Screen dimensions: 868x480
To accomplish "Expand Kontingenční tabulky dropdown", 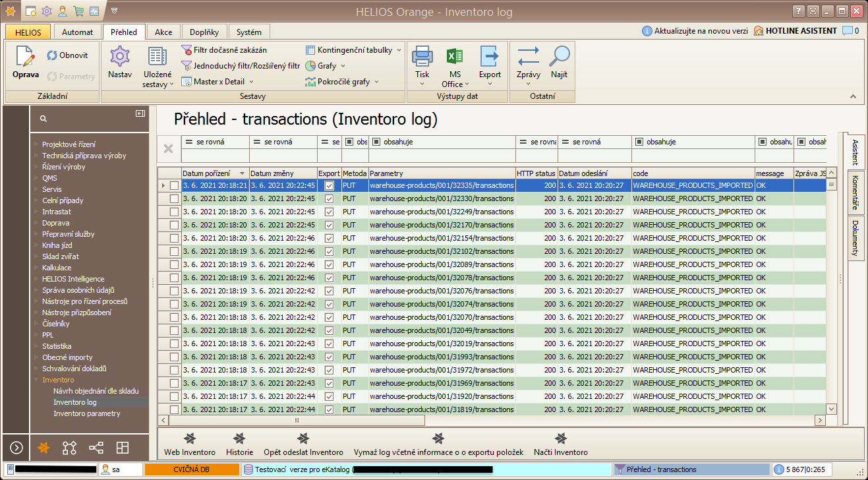I will [399, 50].
